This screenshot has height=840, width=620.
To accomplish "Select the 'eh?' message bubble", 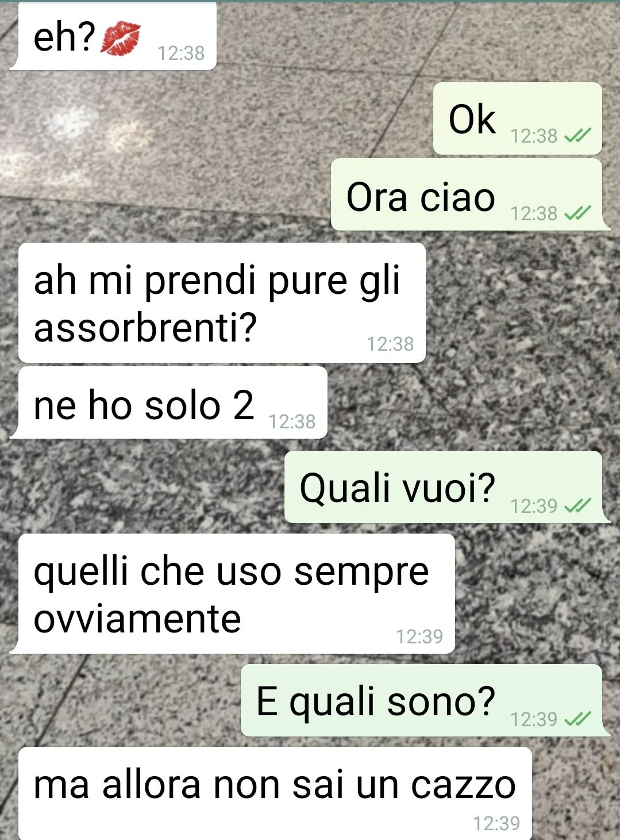I will coord(113,36).
